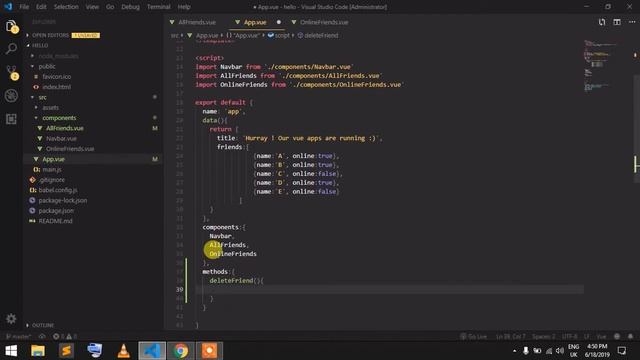Open the Search view in activity bar

[x=11, y=49]
